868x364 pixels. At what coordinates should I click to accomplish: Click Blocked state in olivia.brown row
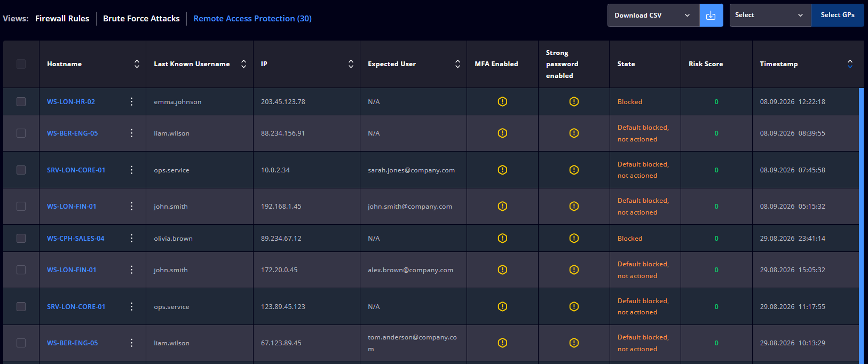[630, 238]
